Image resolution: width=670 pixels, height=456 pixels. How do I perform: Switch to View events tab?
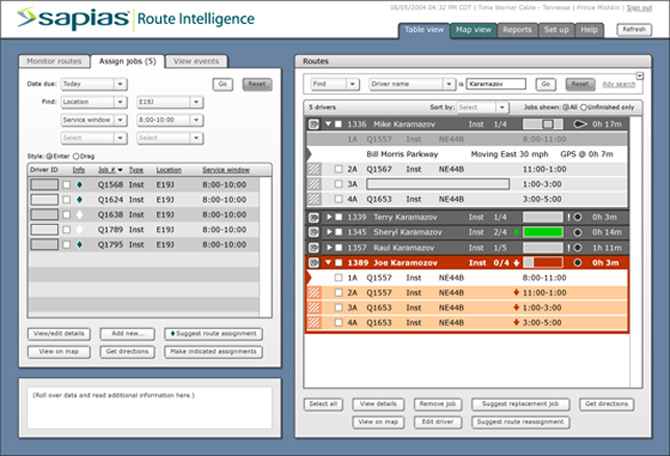pos(196,62)
